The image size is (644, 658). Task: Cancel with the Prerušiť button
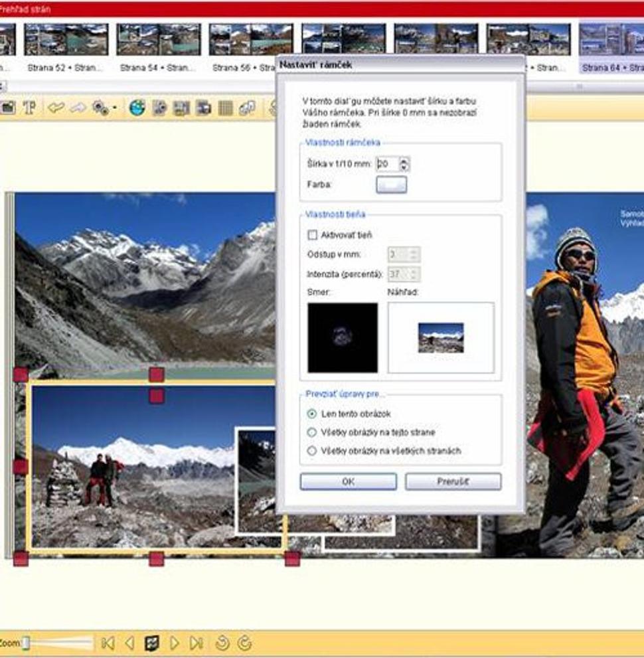[x=453, y=481]
